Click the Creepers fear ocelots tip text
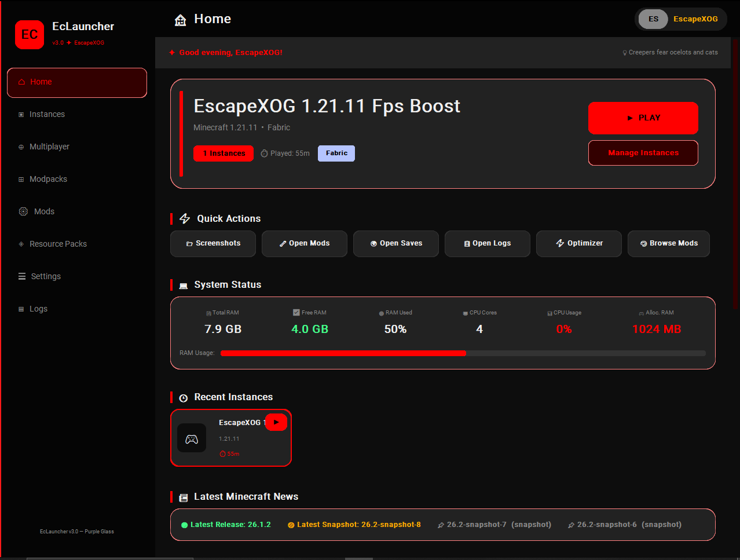Viewport: 740px width, 560px height. pos(670,53)
